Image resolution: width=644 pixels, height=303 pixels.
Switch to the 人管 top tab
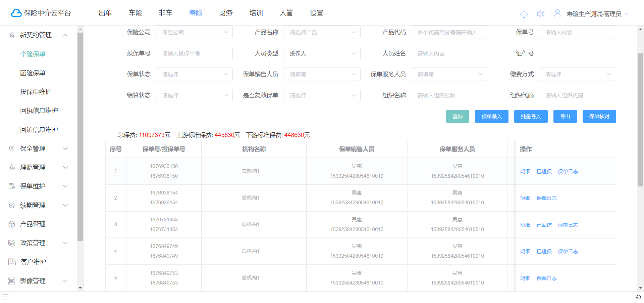coord(286,13)
